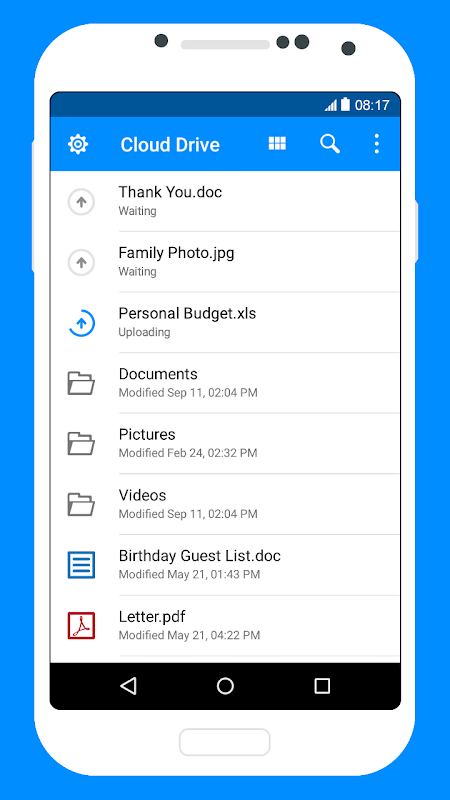This screenshot has height=800, width=450.
Task: Tap the Android recent apps square
Action: tap(322, 686)
